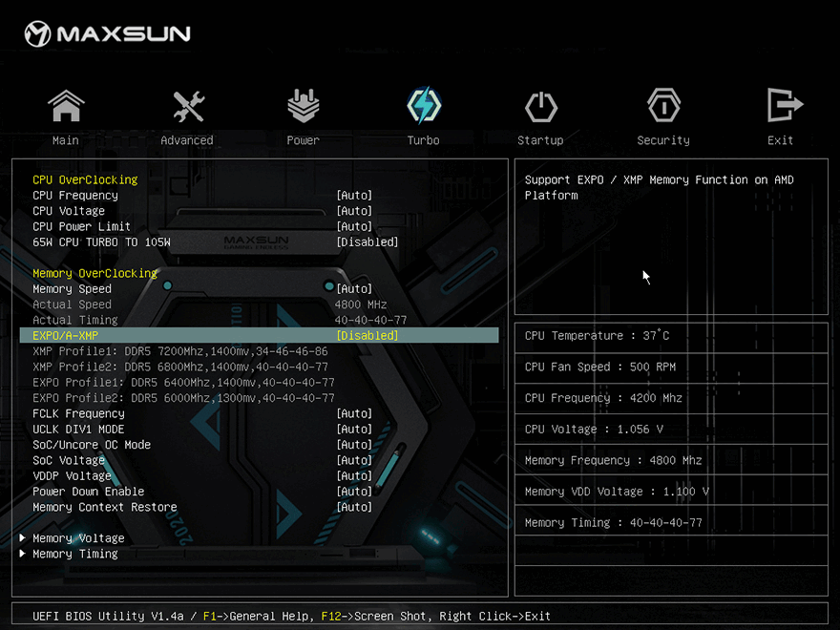Switch to the Security tab label
The width and height of the screenshot is (840, 630).
[663, 140]
